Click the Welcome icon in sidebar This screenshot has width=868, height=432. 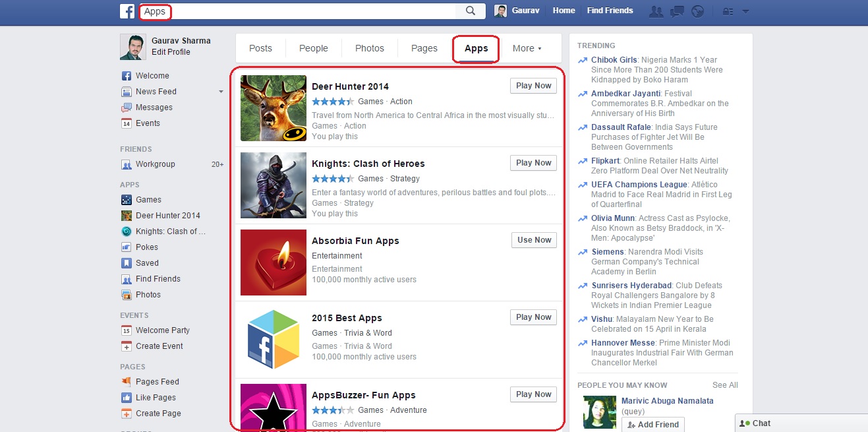[127, 76]
